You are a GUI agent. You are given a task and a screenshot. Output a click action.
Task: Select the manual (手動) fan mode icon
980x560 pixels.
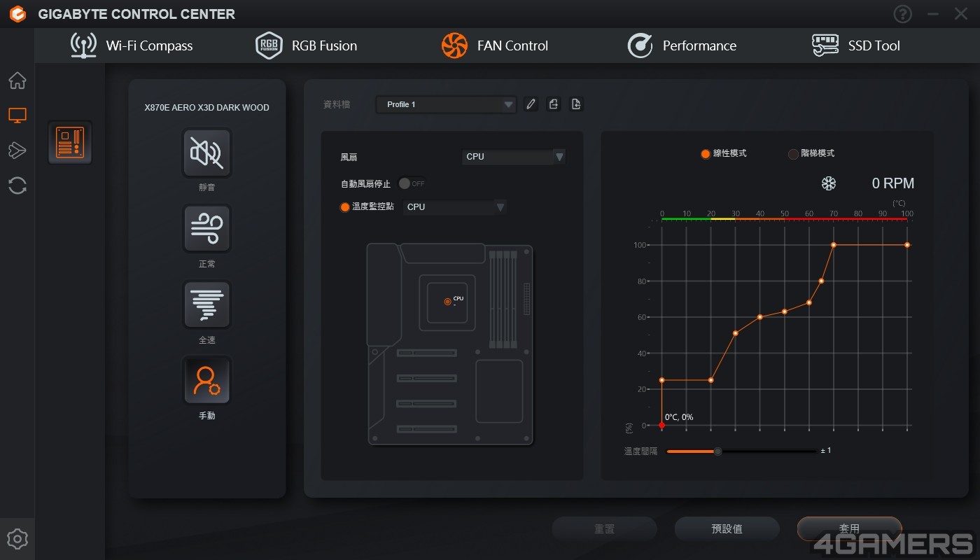(206, 380)
